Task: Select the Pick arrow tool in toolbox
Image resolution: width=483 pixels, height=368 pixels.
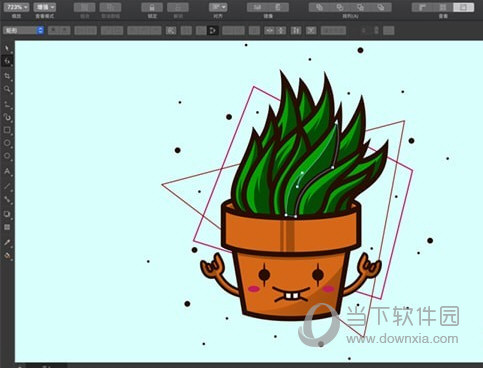Action: [7, 48]
